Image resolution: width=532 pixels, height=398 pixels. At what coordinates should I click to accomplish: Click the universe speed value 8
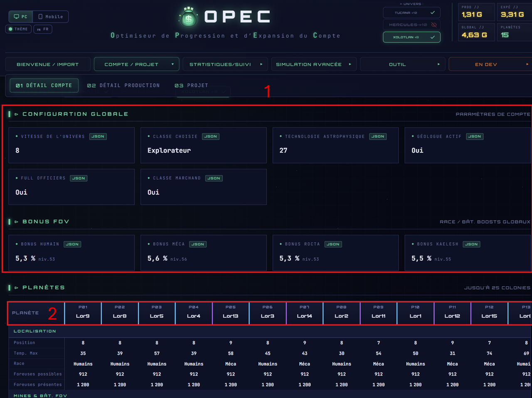(x=17, y=150)
